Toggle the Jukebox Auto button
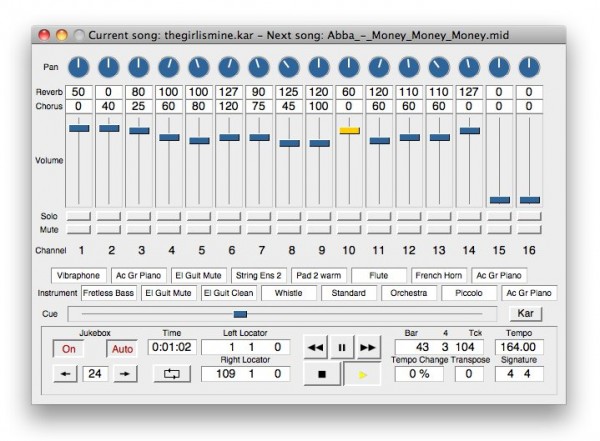600x441 pixels. pyautogui.click(x=122, y=348)
